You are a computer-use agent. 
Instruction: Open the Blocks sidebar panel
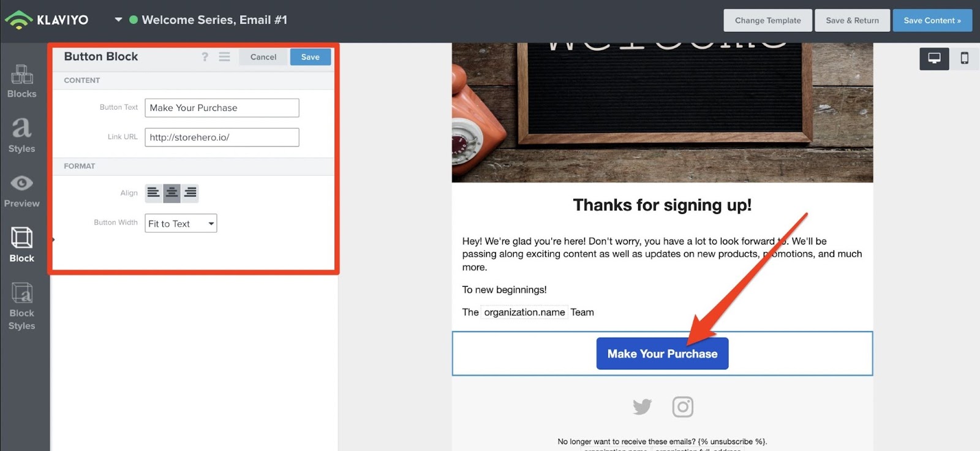point(22,81)
